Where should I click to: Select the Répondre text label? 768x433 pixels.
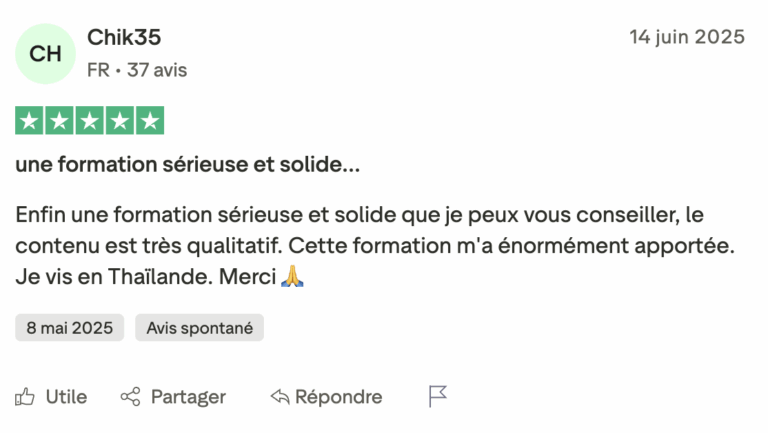338,397
